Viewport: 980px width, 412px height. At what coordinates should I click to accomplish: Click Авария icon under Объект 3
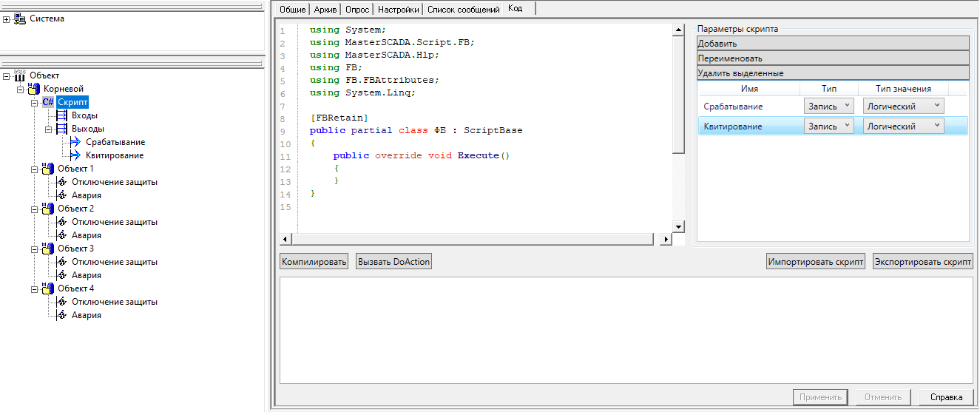(62, 275)
